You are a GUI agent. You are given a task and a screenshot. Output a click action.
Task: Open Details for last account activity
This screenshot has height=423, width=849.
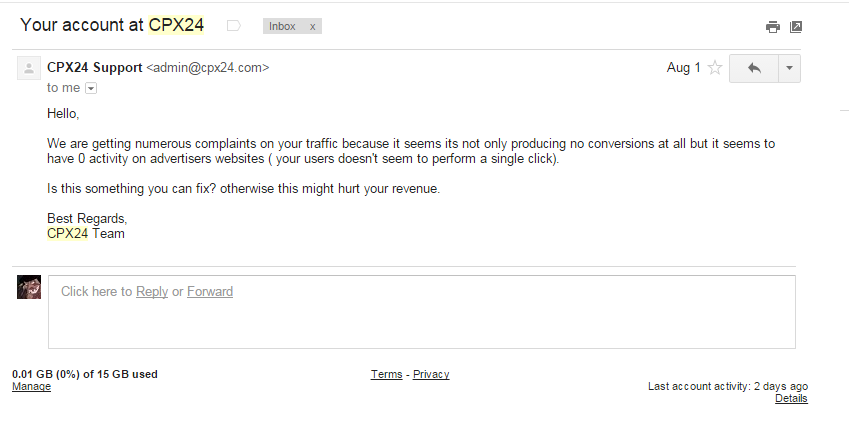(791, 399)
